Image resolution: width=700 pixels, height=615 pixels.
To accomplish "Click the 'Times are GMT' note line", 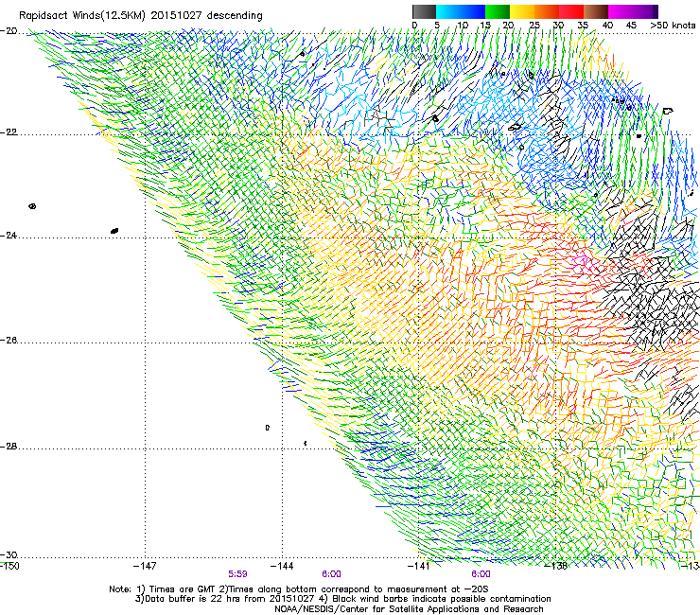I will (299, 589).
